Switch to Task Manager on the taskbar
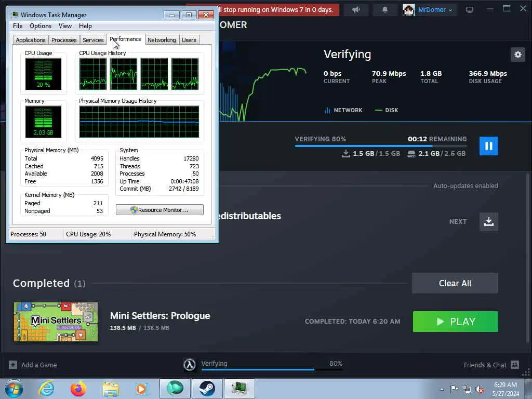This screenshot has height=399, width=532. [239, 389]
